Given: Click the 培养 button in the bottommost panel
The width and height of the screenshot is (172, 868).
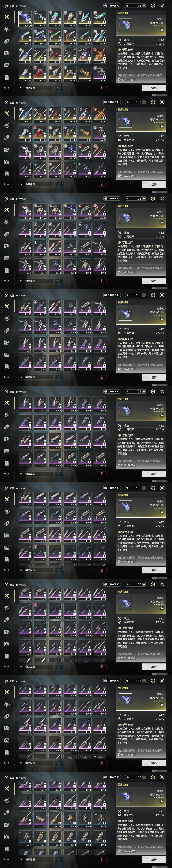Looking at the screenshot, I should coord(154,859).
